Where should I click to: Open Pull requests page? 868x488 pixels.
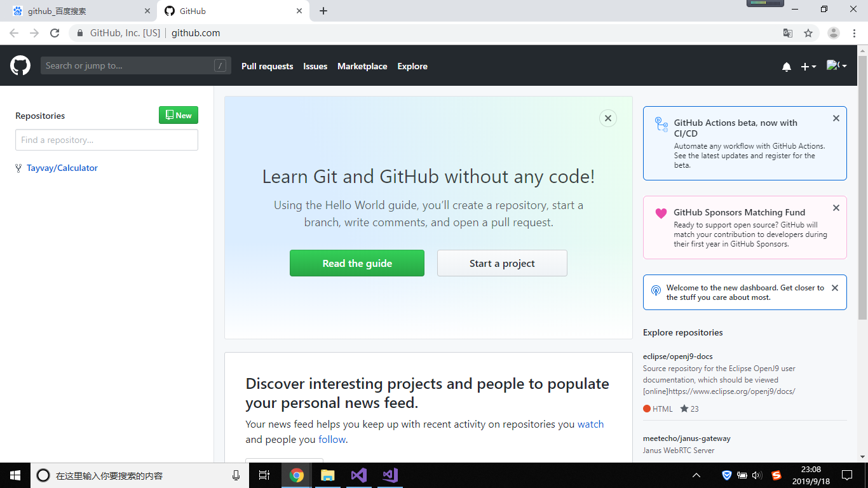[x=268, y=66]
